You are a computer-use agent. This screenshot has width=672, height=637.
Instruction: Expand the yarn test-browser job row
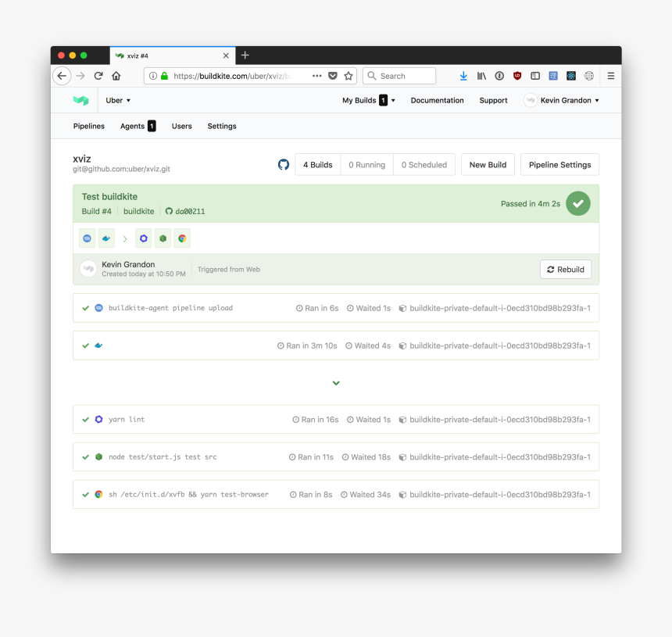pyautogui.click(x=336, y=494)
